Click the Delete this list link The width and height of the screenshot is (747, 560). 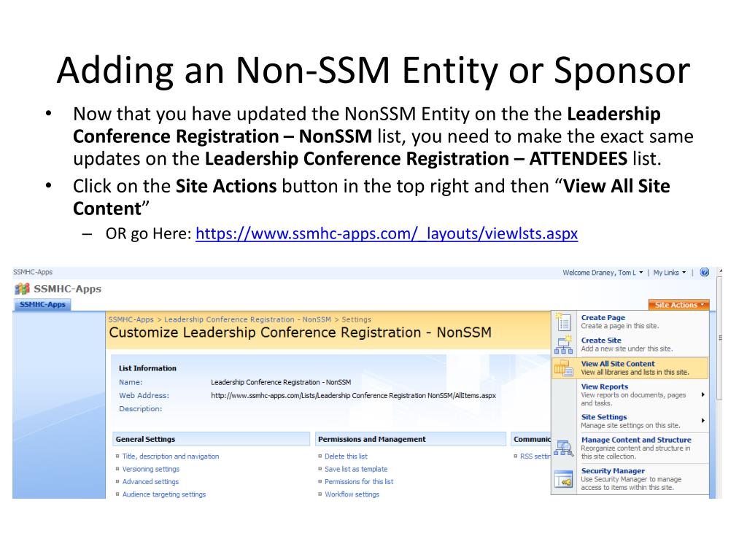347,456
